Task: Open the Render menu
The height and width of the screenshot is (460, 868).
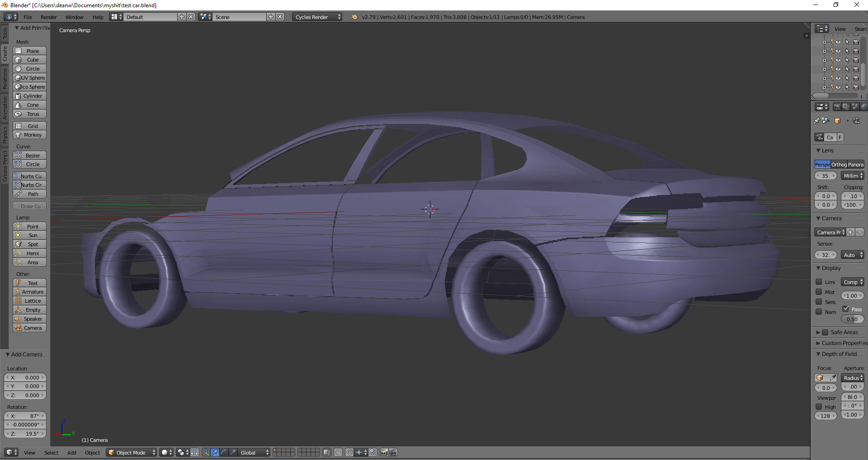Action: (48, 17)
